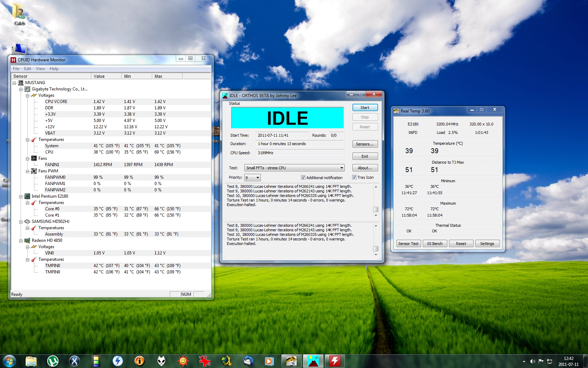This screenshot has width=588, height=368.
Task: Select the FANIN1 fan speed row
Action: coord(111,165)
